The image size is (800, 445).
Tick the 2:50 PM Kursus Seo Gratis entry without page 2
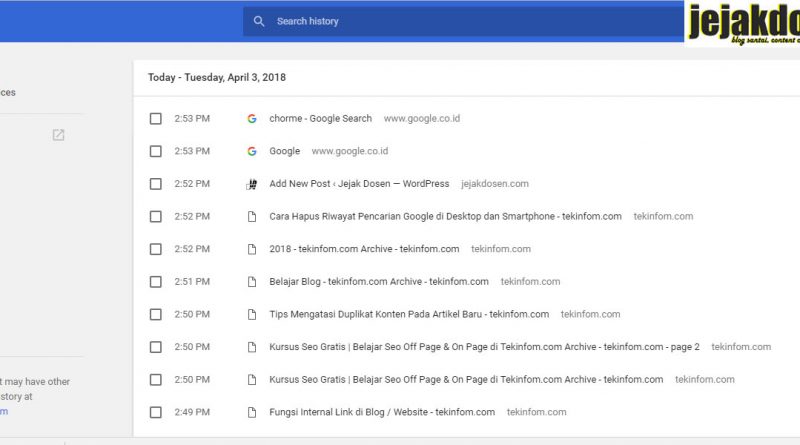coord(156,380)
